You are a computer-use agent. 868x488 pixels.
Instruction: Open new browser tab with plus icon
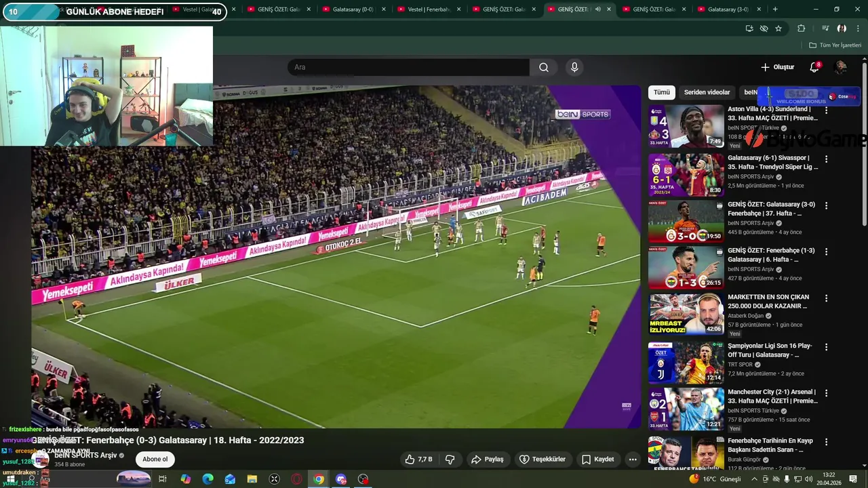click(775, 9)
